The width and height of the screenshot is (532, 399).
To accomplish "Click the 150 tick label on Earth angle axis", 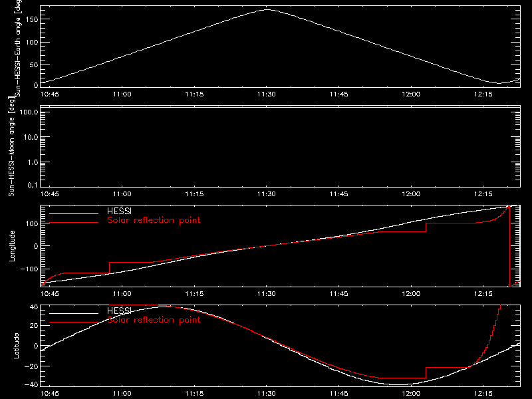I will pyautogui.click(x=32, y=19).
